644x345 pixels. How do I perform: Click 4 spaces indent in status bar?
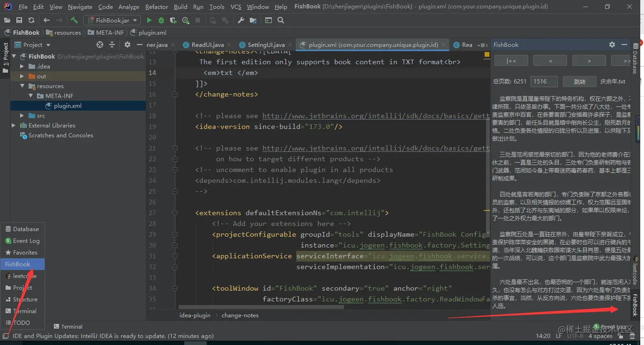[600, 336]
